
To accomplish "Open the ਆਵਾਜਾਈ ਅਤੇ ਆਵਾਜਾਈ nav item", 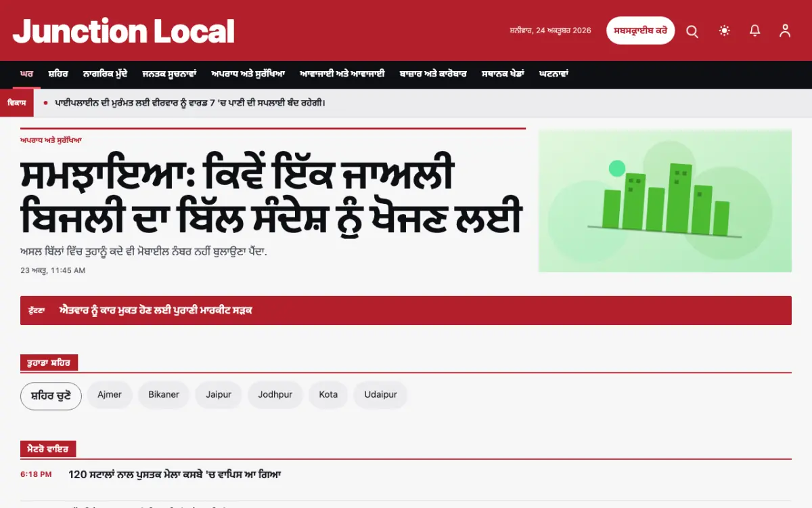I will 342,74.
